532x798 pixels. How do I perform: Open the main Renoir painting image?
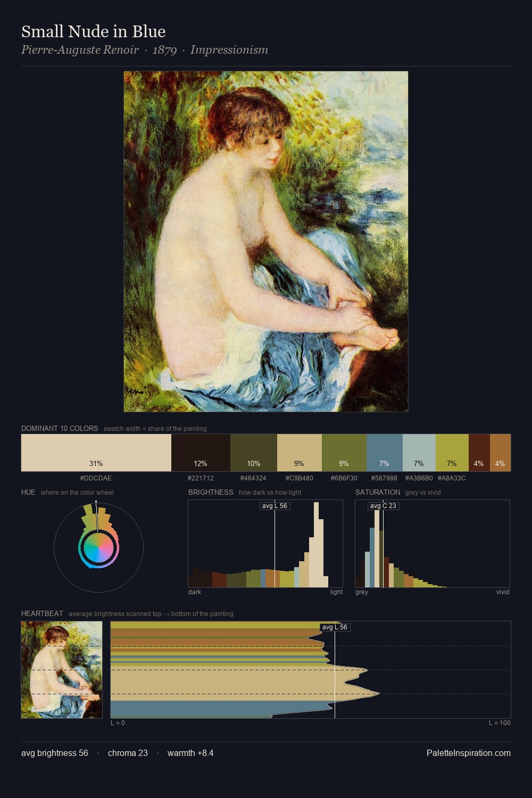(x=266, y=242)
